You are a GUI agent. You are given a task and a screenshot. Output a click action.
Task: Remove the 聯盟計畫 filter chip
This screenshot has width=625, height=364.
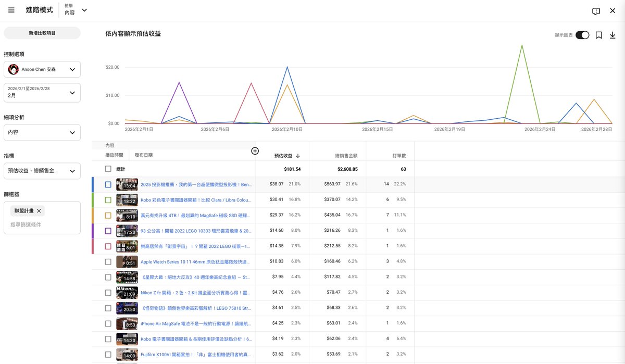point(39,211)
